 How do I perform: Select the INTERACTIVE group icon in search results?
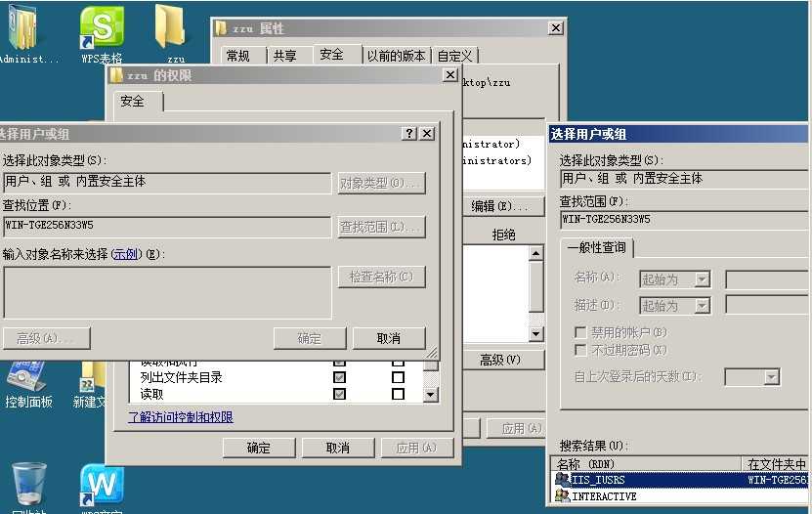(x=562, y=495)
